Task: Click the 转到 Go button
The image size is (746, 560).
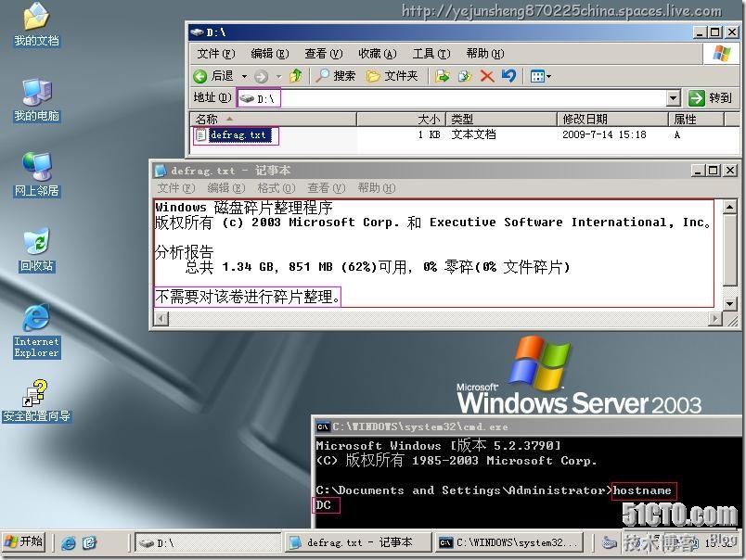Action: click(x=710, y=98)
